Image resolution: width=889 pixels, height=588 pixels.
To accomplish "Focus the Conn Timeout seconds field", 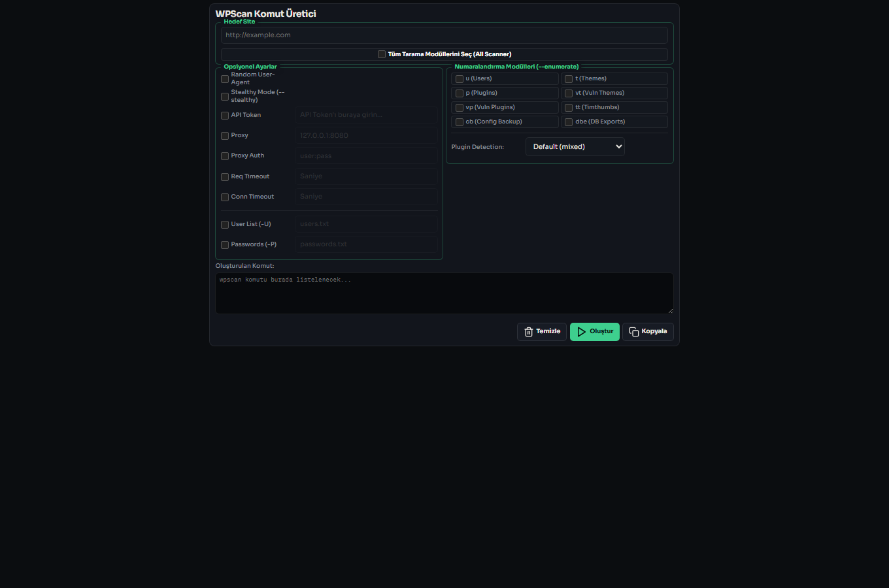I will click(x=366, y=197).
